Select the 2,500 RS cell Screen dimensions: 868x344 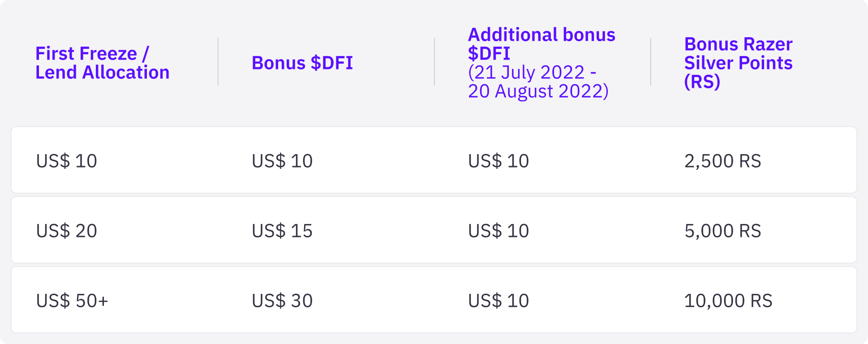coord(722,161)
